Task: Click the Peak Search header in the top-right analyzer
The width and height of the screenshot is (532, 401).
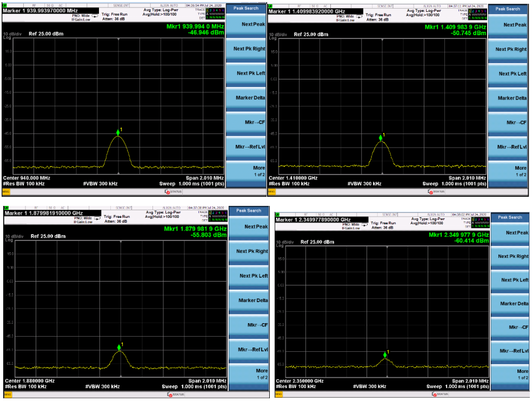Action: click(x=508, y=9)
